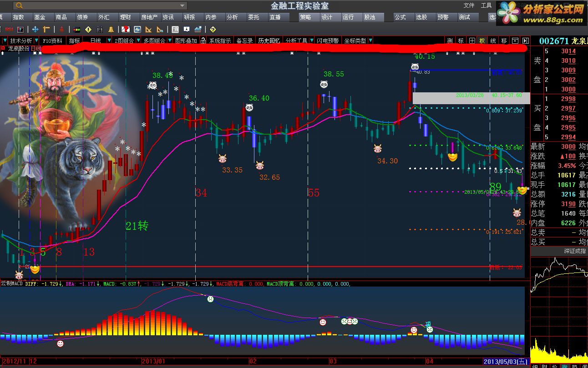Toggle the 移 move button

(x=504, y=40)
